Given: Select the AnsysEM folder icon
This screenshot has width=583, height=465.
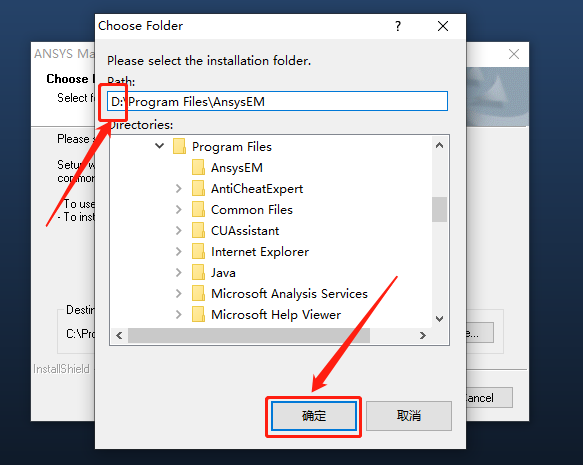Looking at the screenshot, I should point(198,167).
